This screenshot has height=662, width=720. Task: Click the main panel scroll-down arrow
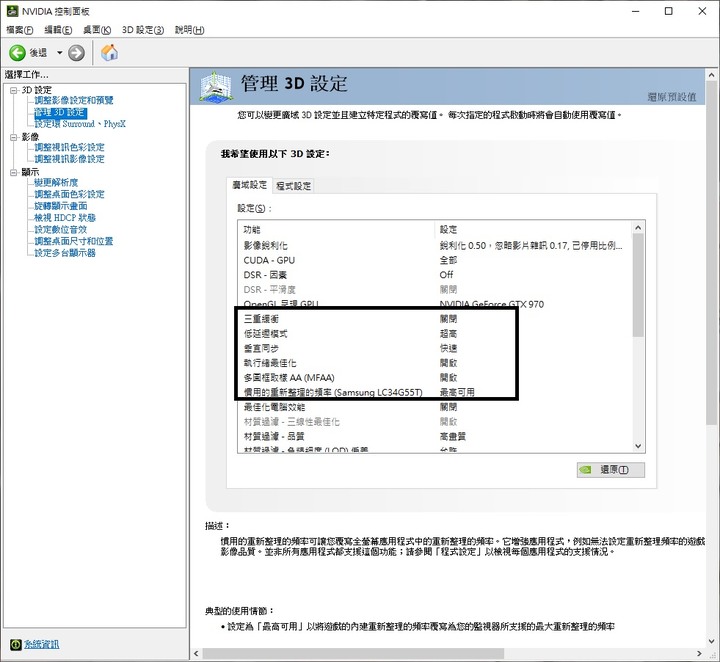point(711,641)
